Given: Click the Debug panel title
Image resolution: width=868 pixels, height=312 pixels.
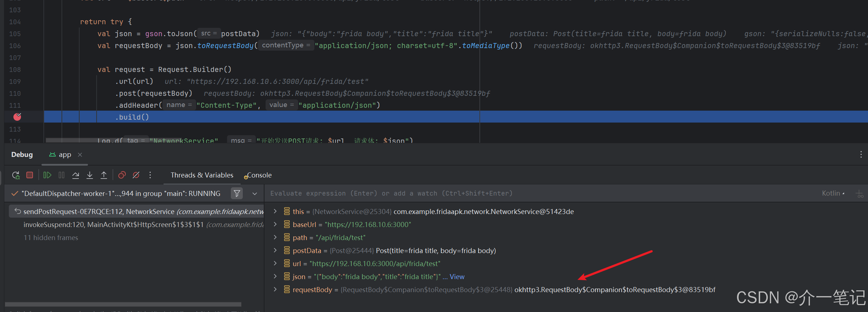Looking at the screenshot, I should (22, 155).
